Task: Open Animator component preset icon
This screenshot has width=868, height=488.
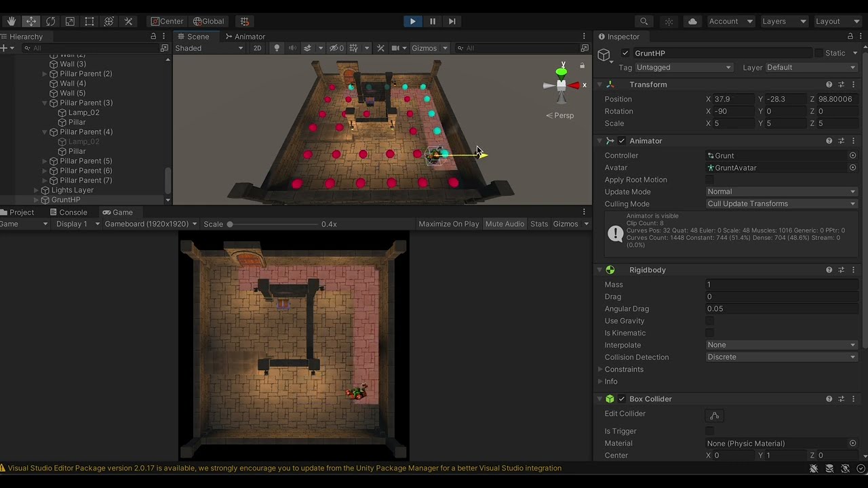Action: 841,141
